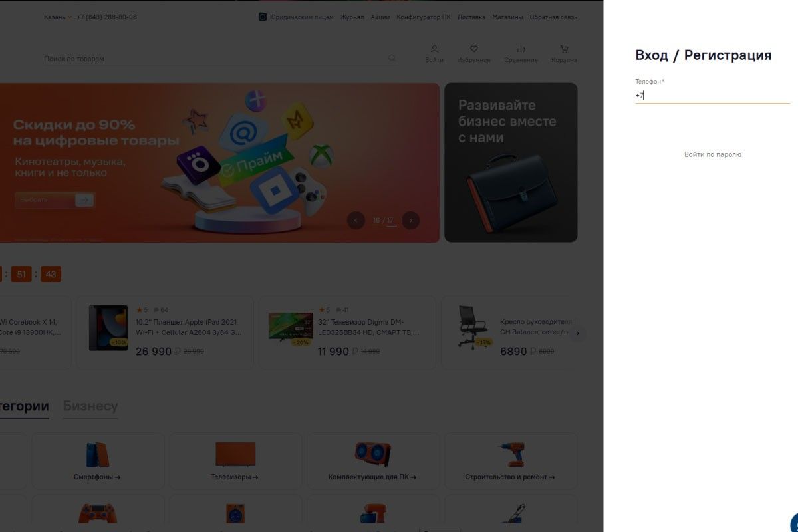
Task: Click the orange smartphone category icon
Action: [x=97, y=454]
